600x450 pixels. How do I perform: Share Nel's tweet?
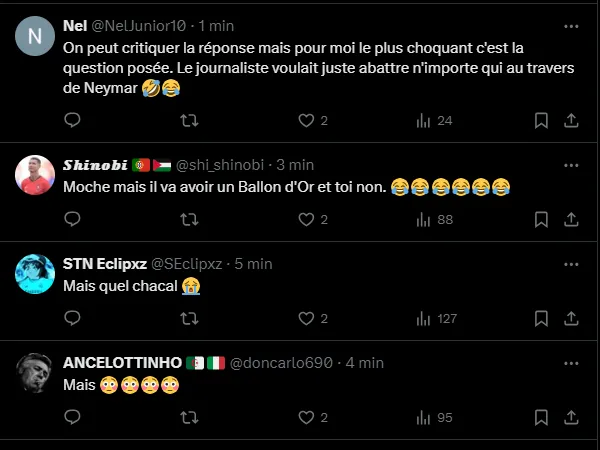571,120
